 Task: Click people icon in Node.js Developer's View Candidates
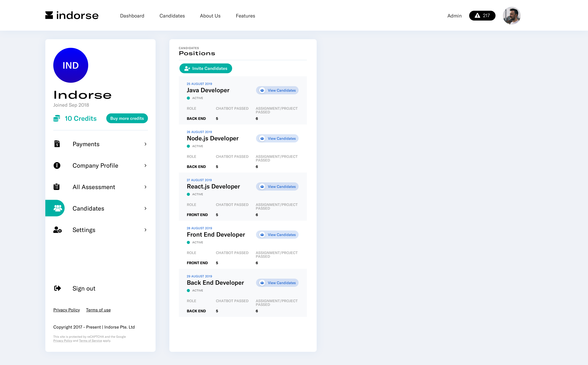pos(262,138)
